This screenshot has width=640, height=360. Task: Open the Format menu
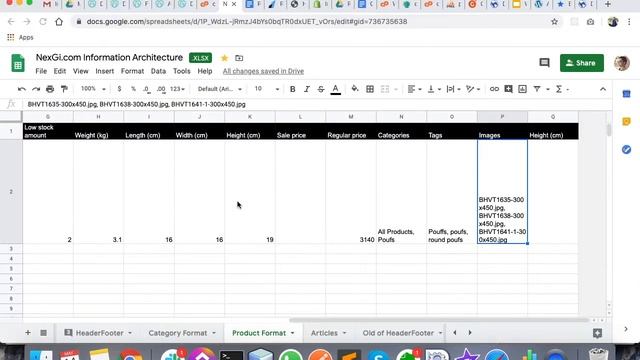[x=132, y=71]
